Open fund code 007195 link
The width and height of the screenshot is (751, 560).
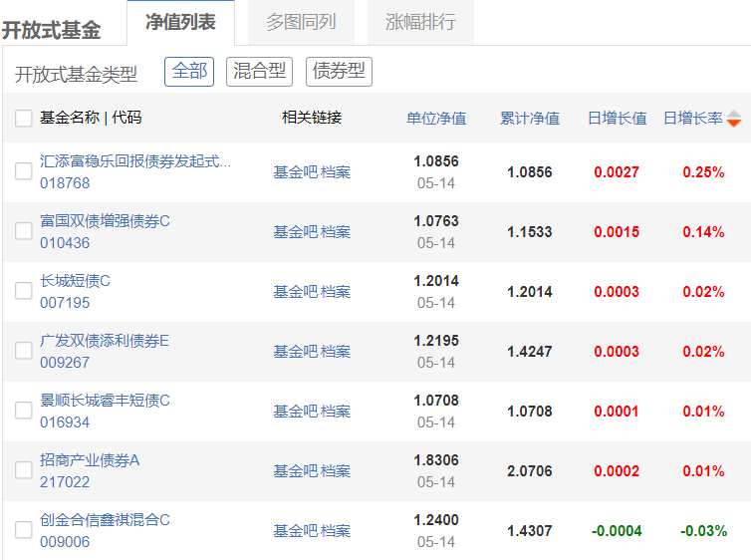click(65, 303)
